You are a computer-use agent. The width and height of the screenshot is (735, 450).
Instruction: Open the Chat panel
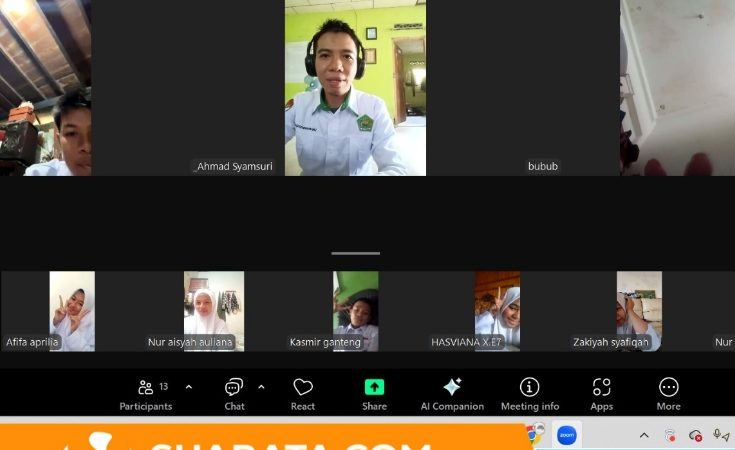point(234,393)
